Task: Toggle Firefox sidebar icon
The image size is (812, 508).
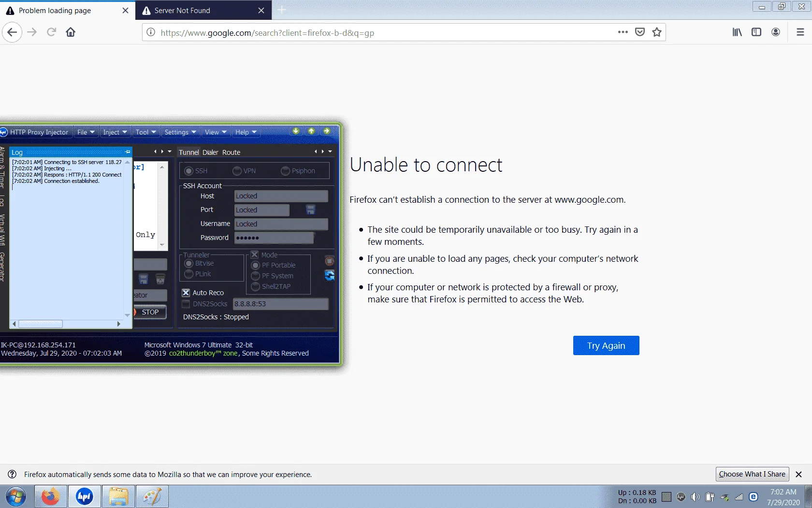Action: pos(756,32)
